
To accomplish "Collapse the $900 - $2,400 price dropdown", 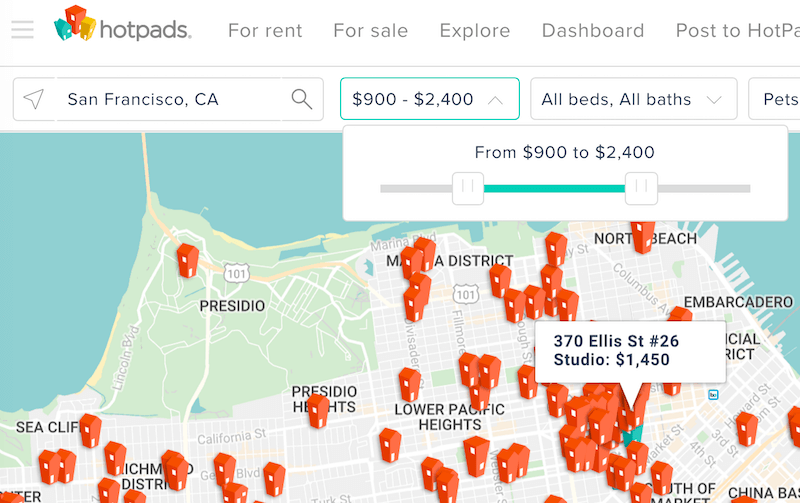I will pos(430,98).
